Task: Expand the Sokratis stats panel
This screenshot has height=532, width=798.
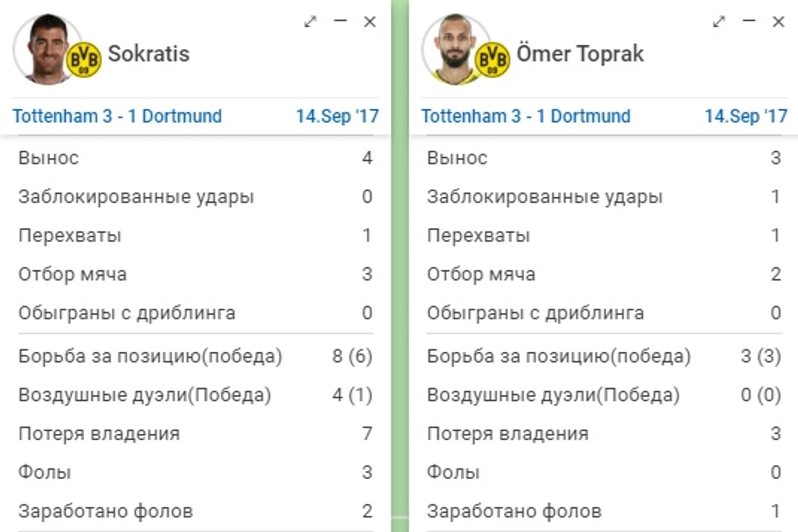Action: 310,22
